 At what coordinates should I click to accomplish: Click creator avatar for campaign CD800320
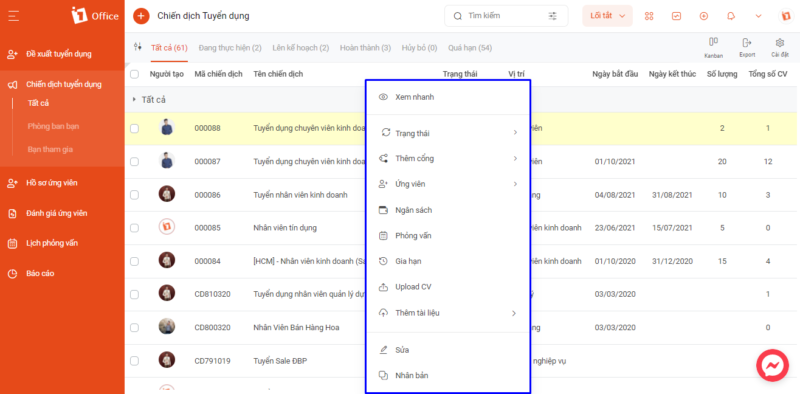[x=167, y=327]
